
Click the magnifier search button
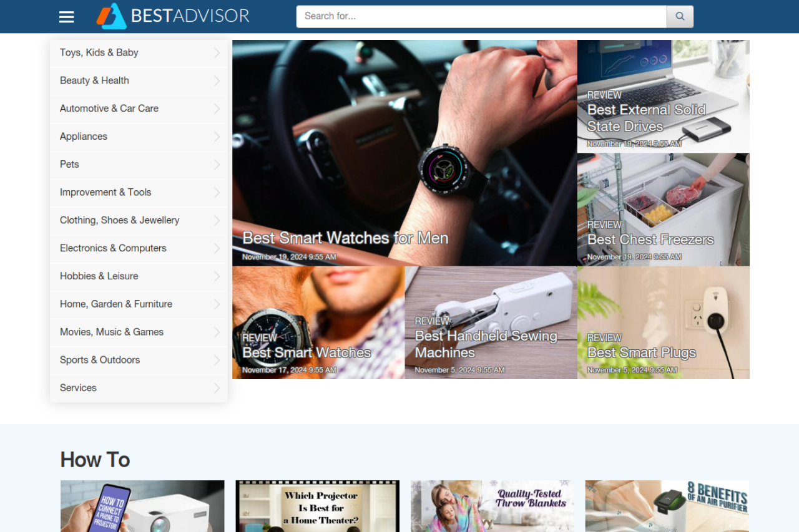pyautogui.click(x=680, y=16)
